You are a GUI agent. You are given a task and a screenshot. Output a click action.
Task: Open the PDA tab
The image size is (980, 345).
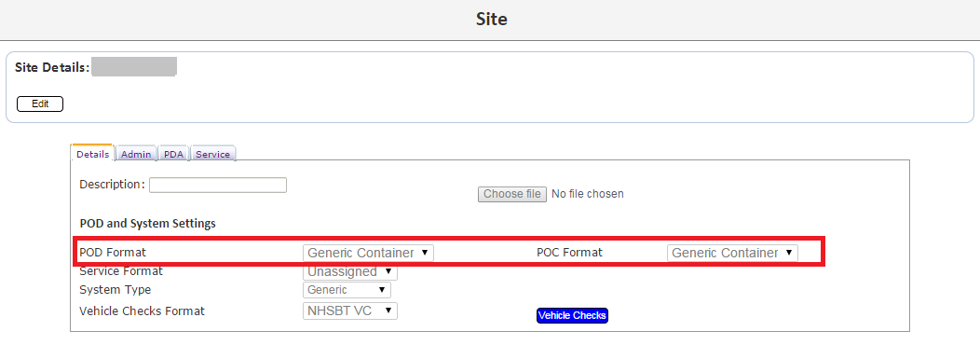point(174,154)
